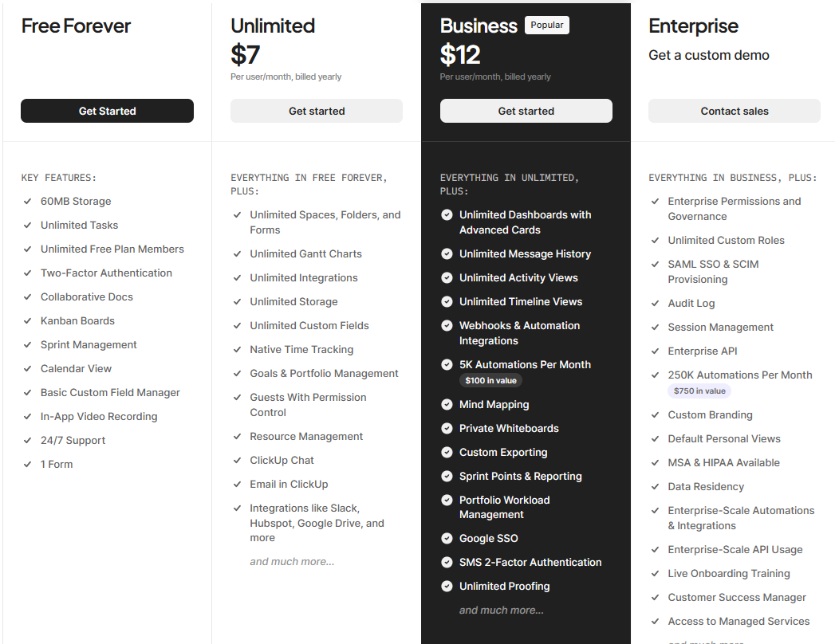Click Unlimited Custom Fields feature text
The height and width of the screenshot is (644, 835).
(309, 326)
